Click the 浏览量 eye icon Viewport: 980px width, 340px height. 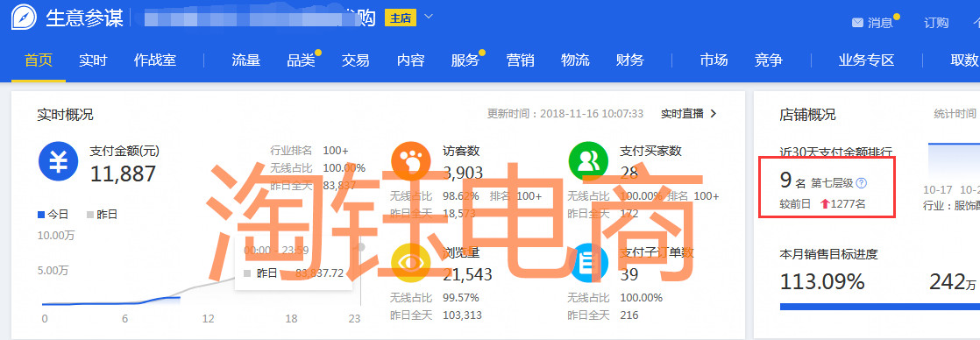(x=410, y=263)
